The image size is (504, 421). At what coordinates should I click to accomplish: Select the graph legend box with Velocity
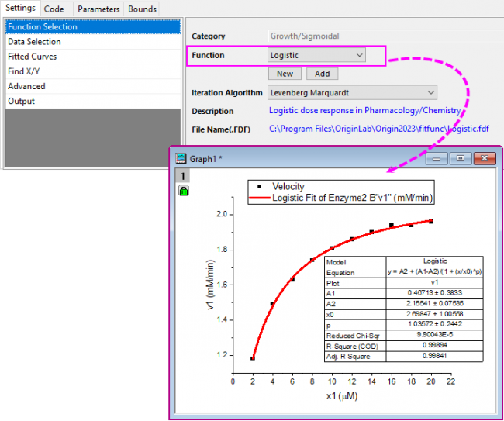pos(341,192)
